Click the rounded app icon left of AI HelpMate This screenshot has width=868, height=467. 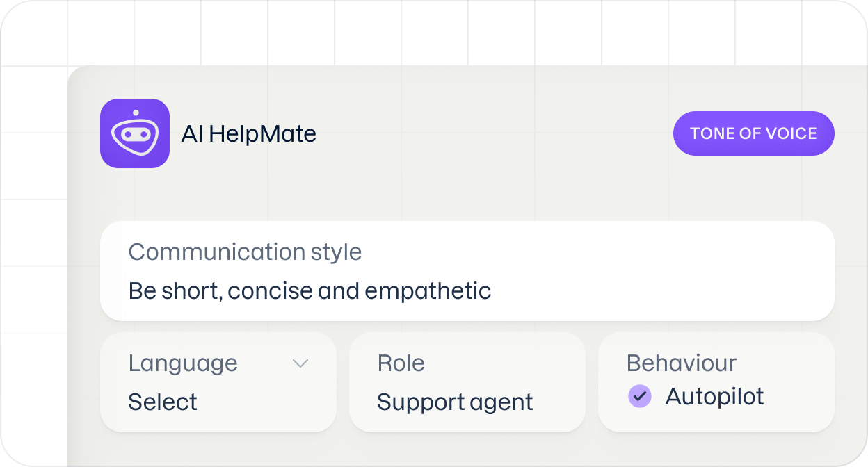click(134, 133)
